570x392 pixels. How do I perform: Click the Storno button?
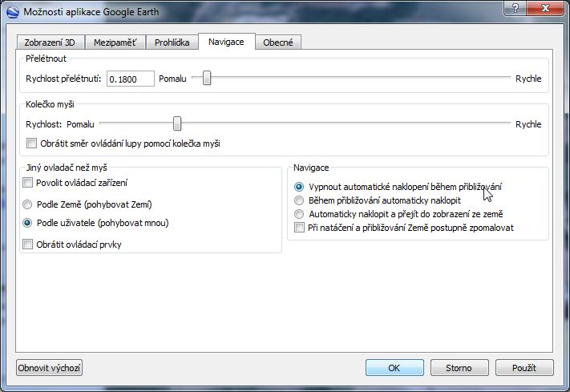(x=459, y=368)
